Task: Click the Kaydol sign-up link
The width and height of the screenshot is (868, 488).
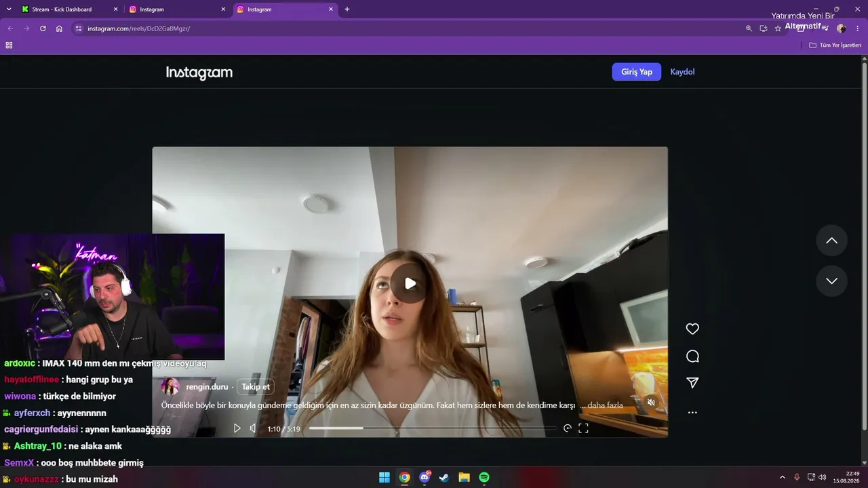Action: point(682,72)
